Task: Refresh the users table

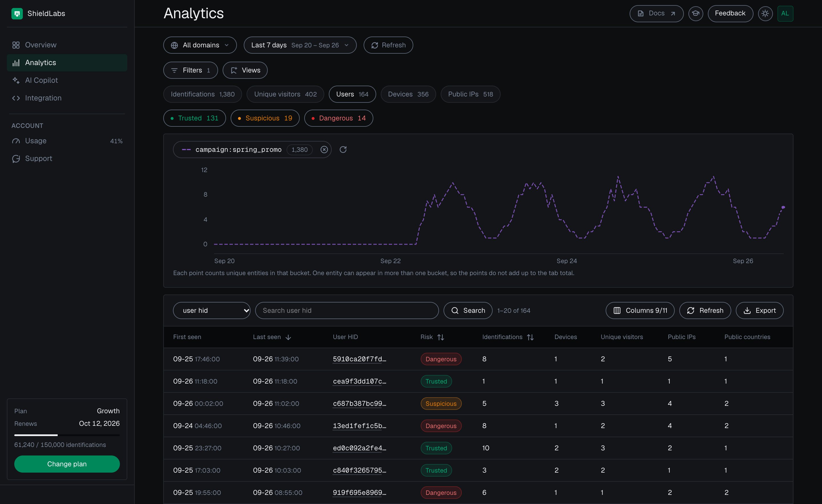Action: point(705,311)
